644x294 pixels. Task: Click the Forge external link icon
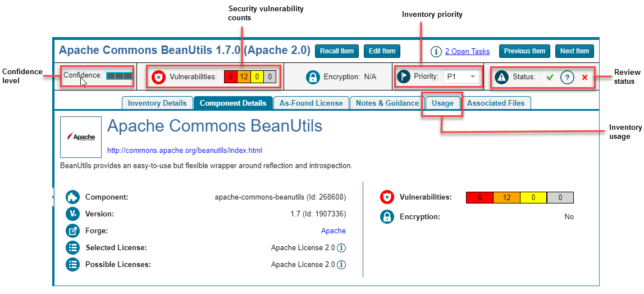[x=72, y=230]
